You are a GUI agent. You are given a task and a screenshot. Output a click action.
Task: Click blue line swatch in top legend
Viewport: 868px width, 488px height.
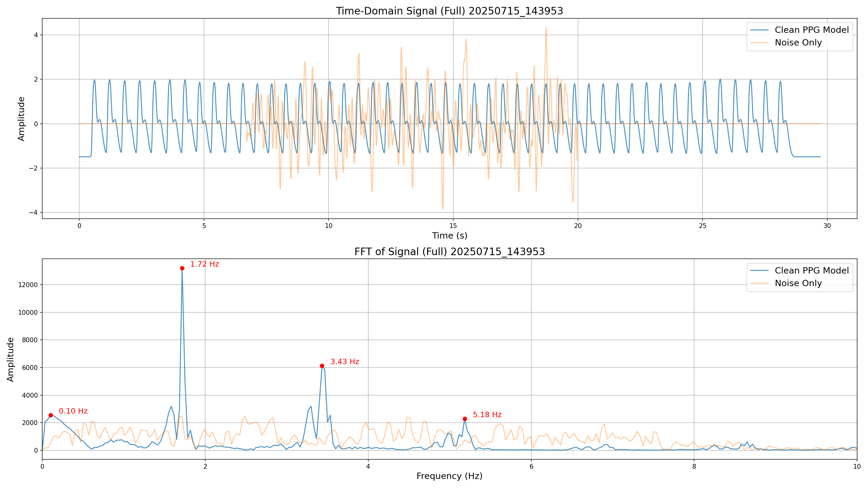point(759,30)
